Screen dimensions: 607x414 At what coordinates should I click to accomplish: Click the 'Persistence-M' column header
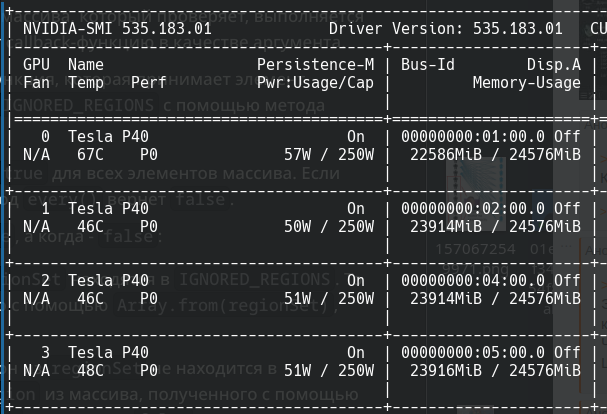point(316,65)
